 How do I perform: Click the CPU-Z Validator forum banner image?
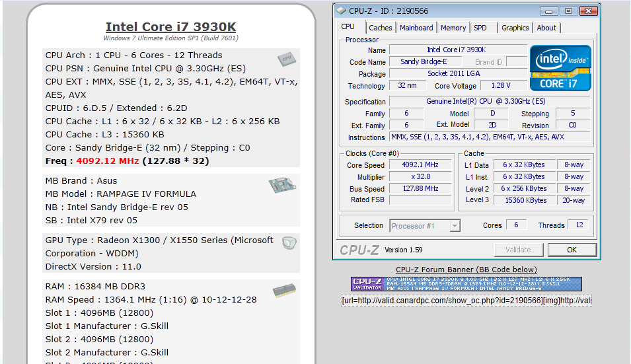(x=466, y=284)
